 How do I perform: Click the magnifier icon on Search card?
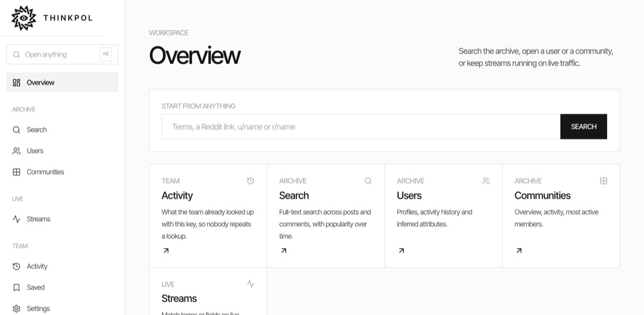(369, 180)
